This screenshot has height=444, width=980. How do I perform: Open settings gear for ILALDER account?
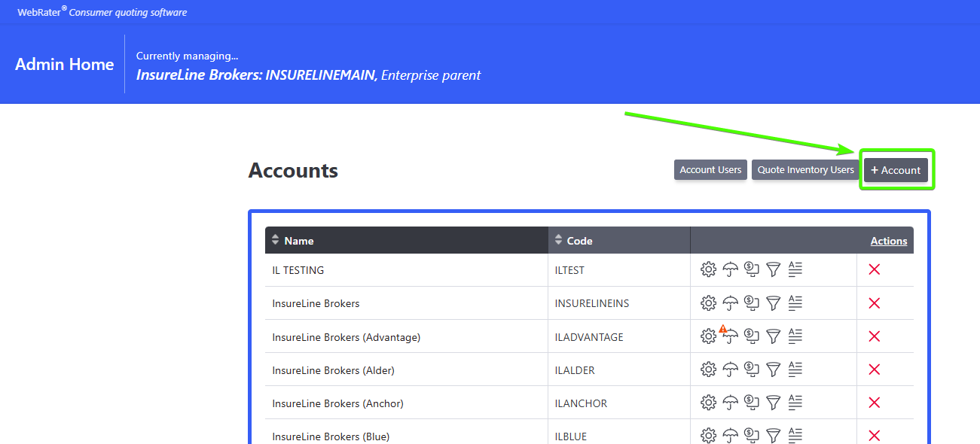[x=708, y=369]
